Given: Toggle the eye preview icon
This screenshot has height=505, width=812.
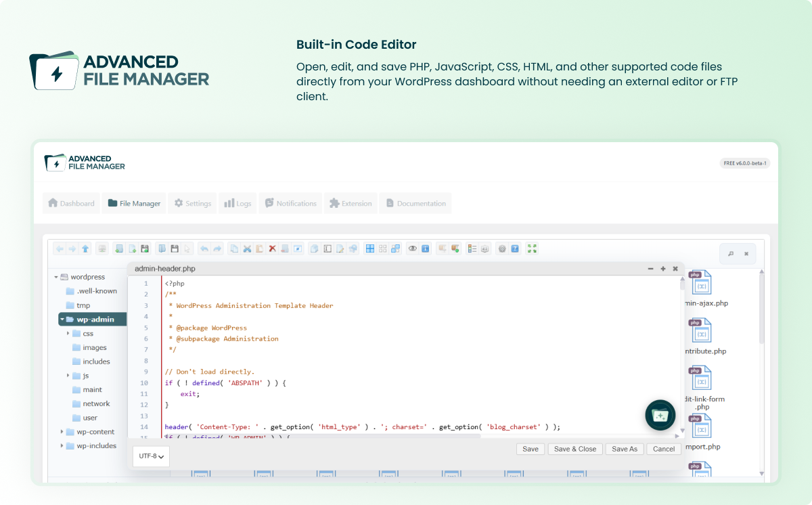Looking at the screenshot, I should tap(413, 248).
